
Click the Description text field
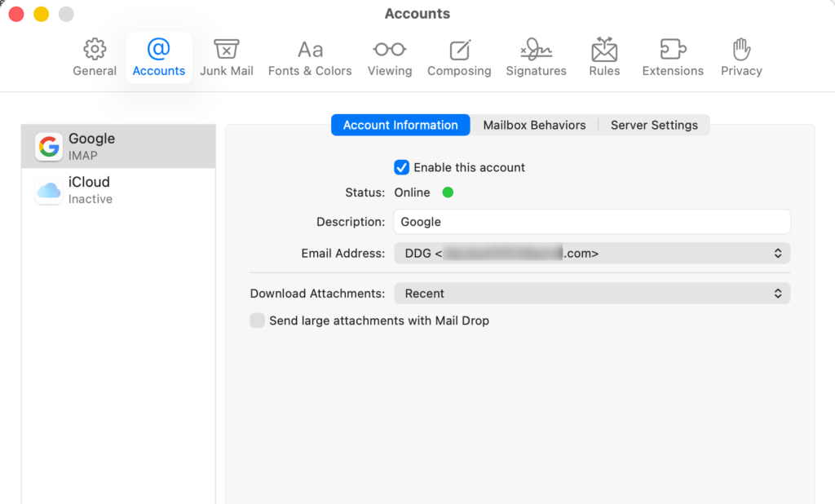pos(592,222)
